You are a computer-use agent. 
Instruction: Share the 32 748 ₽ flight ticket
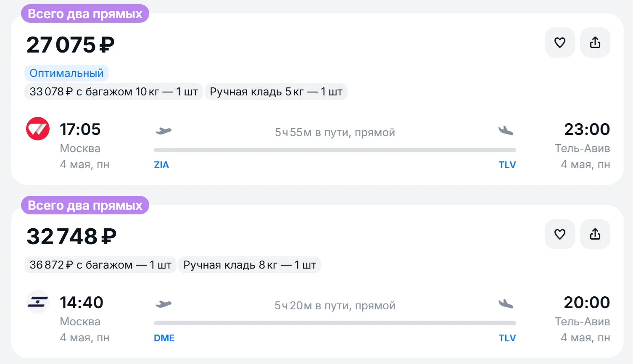coord(595,234)
